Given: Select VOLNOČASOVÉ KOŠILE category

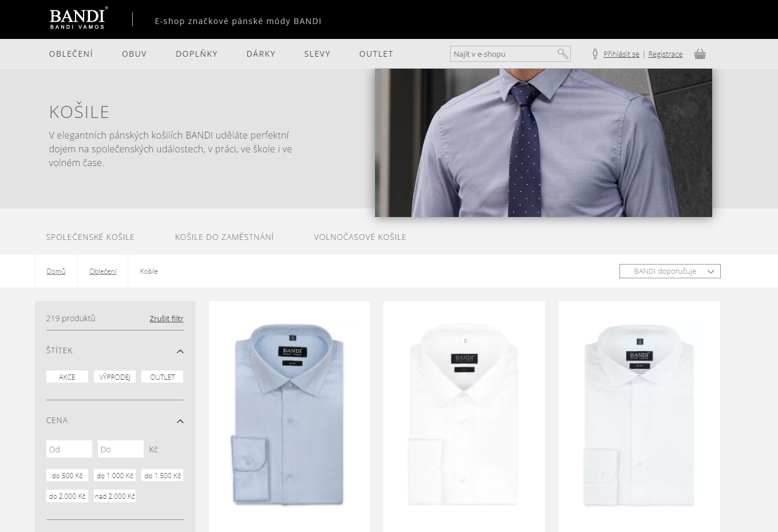Looking at the screenshot, I should 360,237.
